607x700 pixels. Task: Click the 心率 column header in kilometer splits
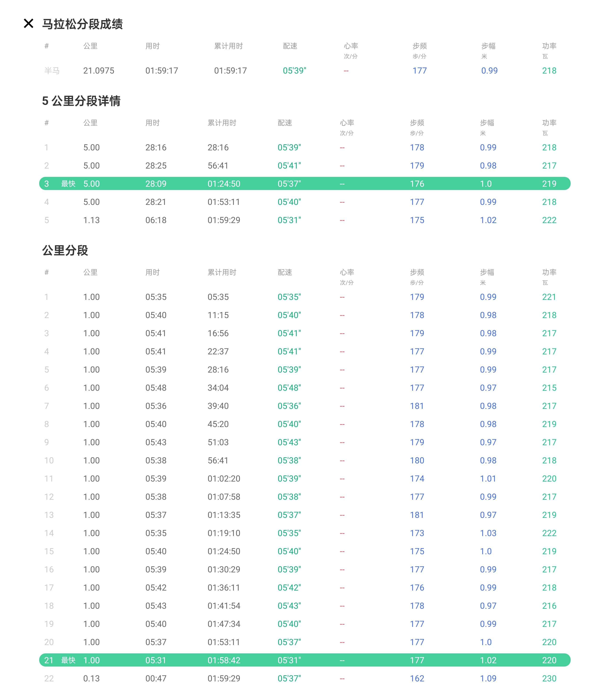click(x=347, y=272)
